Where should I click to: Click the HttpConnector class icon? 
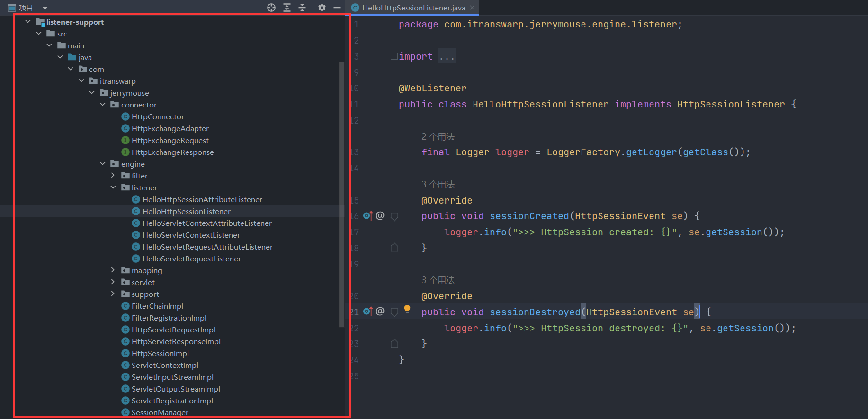(x=125, y=116)
